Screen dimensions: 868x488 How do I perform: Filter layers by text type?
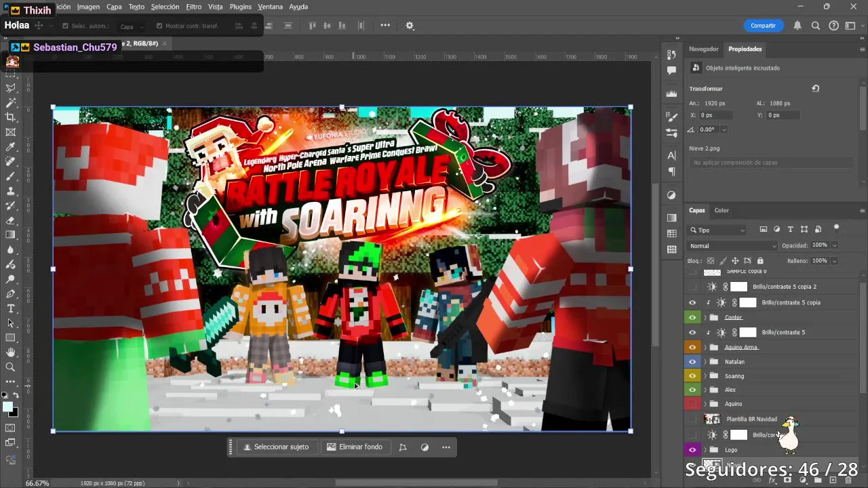coord(791,230)
